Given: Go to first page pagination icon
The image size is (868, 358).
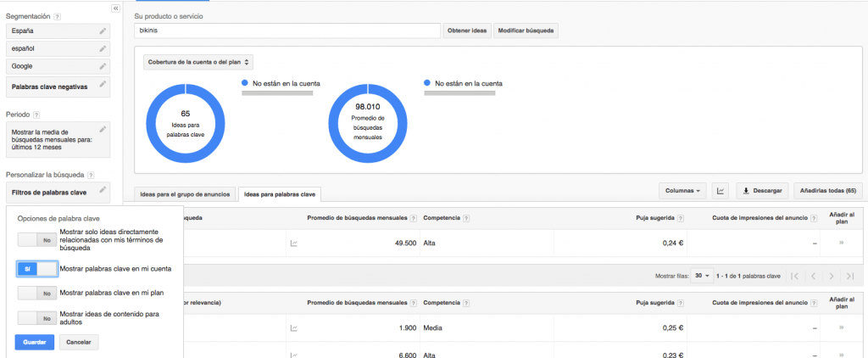Looking at the screenshot, I should 794,276.
